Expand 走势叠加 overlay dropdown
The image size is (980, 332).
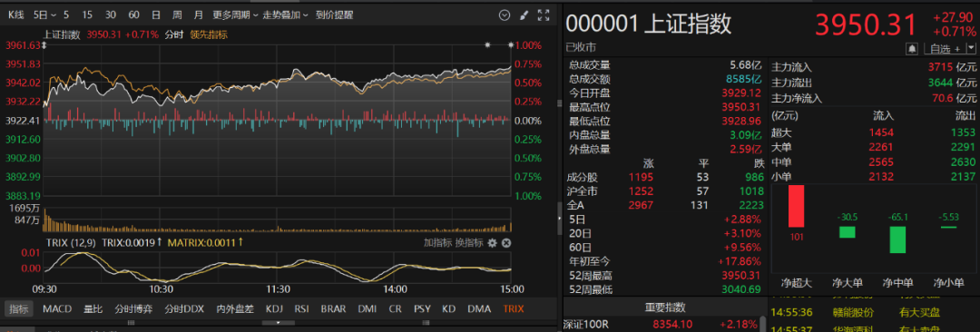pos(286,15)
